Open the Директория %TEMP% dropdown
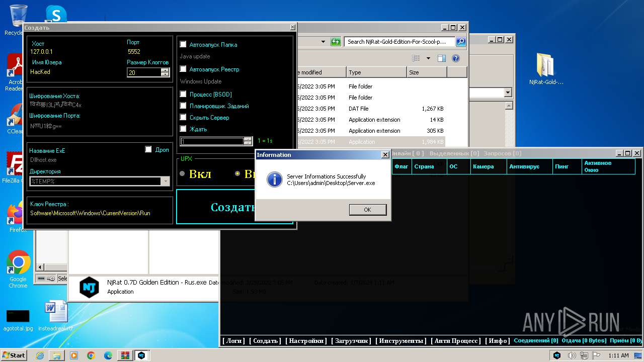Screen dimensions: 644x362 pos(166,182)
